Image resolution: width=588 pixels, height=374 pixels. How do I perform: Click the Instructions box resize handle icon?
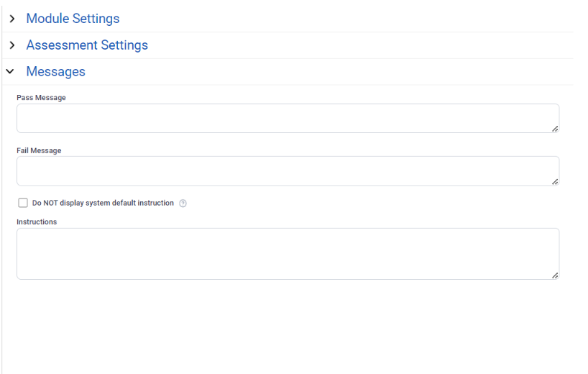pyautogui.click(x=555, y=275)
